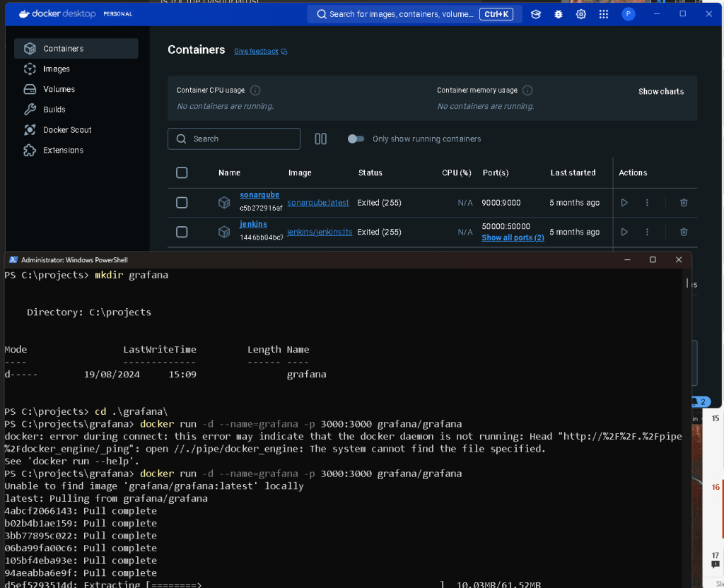Click the Port(s) column header
This screenshot has width=724, height=588.
pos(496,172)
